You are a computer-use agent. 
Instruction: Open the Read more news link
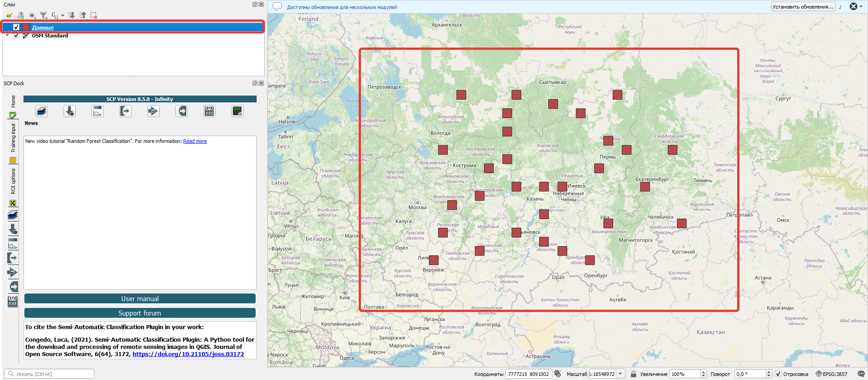point(195,141)
